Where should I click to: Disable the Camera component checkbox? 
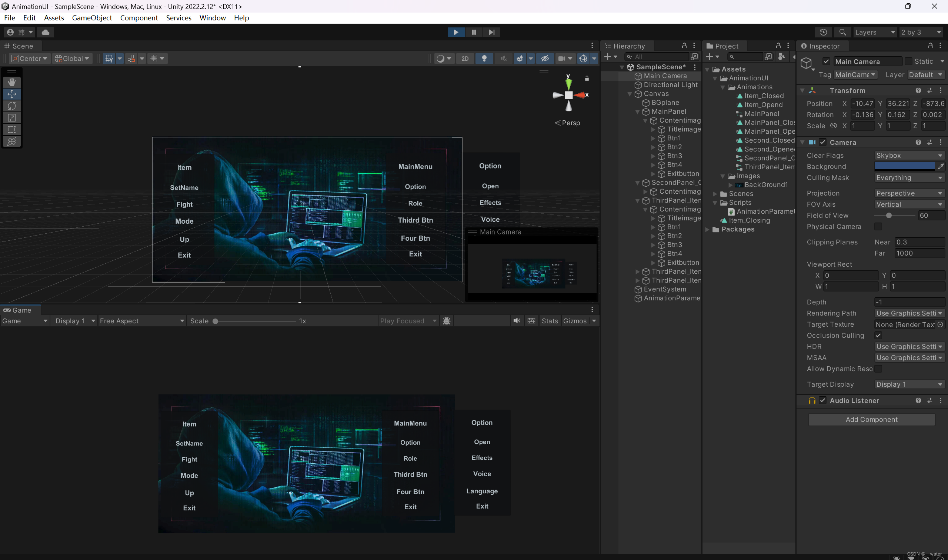click(823, 142)
